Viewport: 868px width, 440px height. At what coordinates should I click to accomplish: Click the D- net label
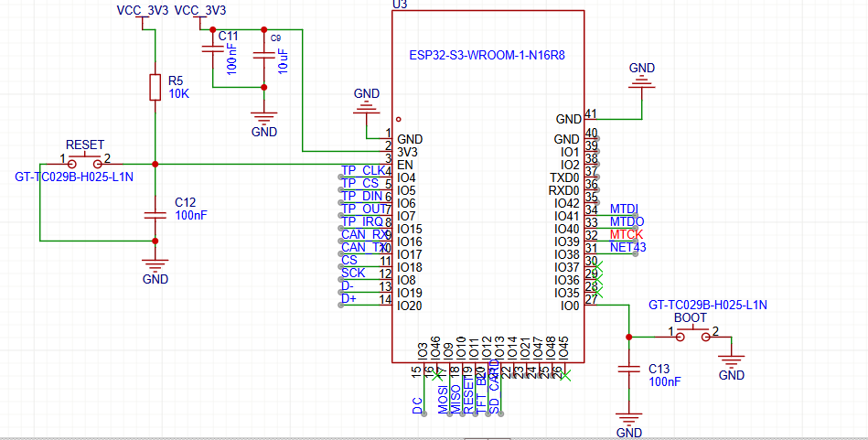(x=347, y=285)
